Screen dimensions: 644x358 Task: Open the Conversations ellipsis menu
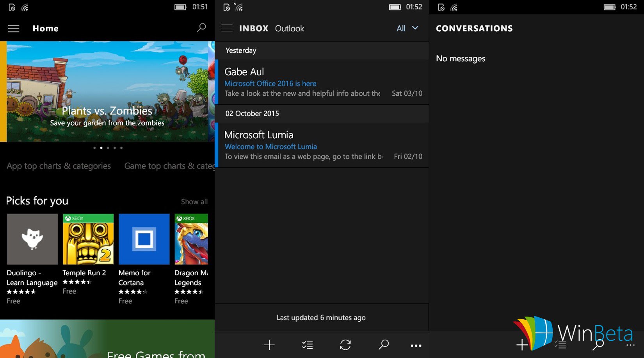click(x=630, y=345)
